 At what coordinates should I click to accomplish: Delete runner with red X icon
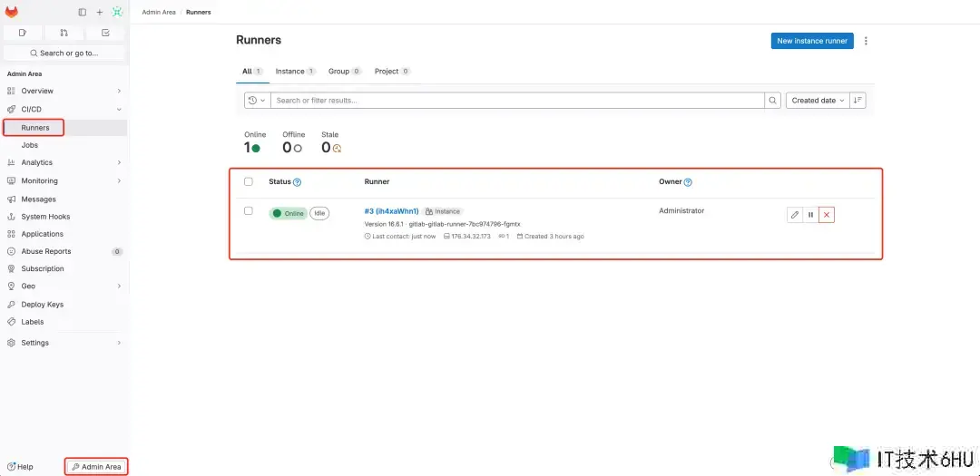click(x=826, y=215)
